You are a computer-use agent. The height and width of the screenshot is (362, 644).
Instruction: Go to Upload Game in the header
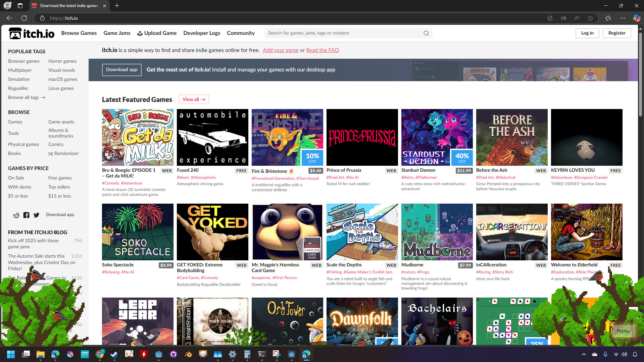[157, 33]
